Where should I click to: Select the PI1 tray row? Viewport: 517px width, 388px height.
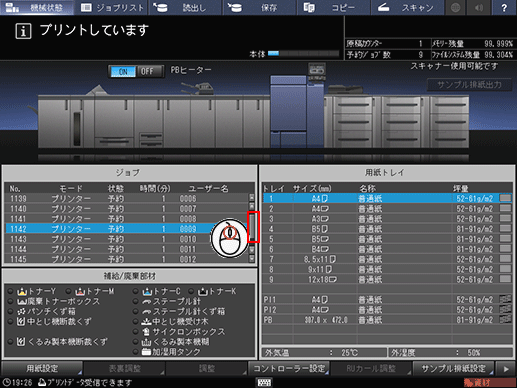coord(387,300)
